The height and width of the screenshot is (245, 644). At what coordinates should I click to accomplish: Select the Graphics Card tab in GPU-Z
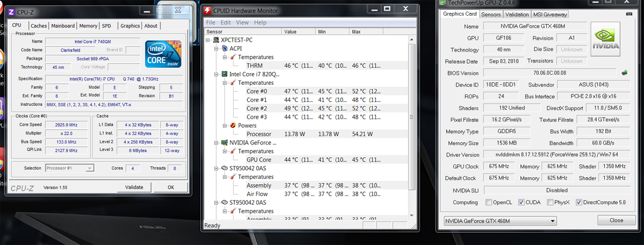[460, 14]
